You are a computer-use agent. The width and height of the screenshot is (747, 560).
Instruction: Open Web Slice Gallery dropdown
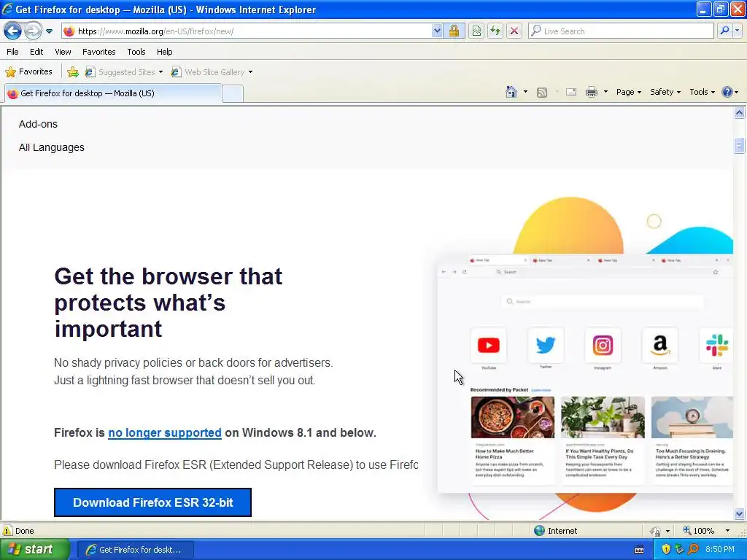coord(212,72)
